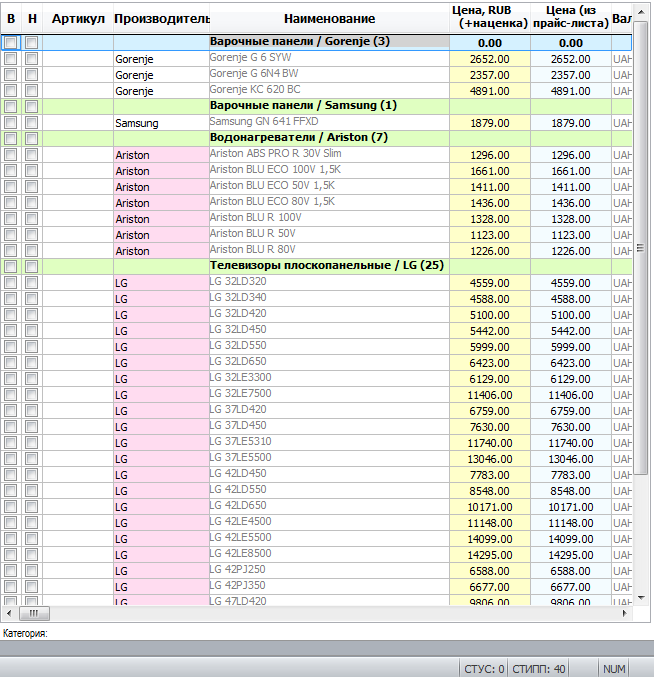Click price 6588.00 in the price-list column
This screenshot has width=654, height=677.
click(x=571, y=570)
